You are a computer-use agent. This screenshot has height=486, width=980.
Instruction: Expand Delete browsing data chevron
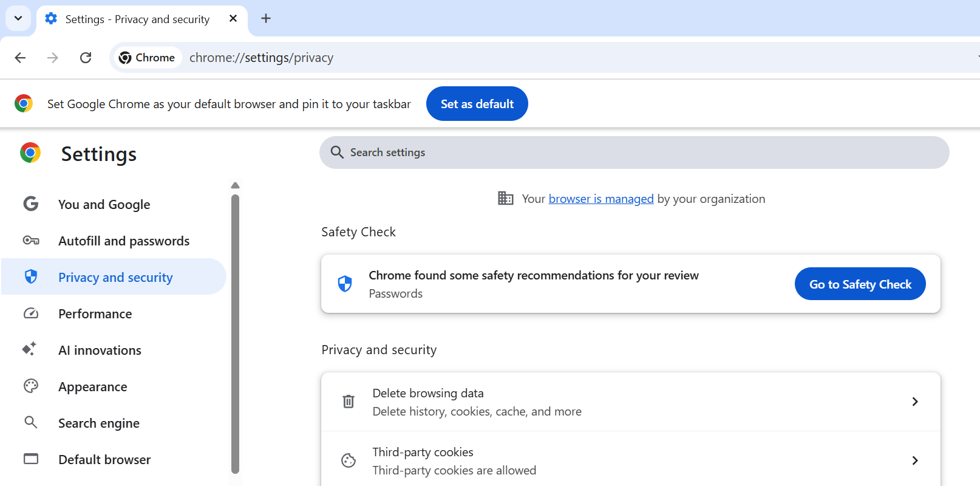tap(915, 402)
